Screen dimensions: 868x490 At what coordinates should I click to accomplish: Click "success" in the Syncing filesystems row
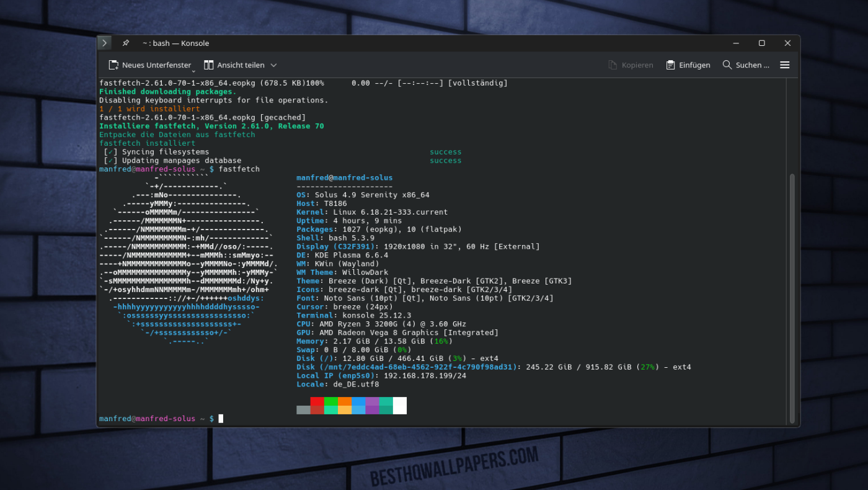point(446,152)
